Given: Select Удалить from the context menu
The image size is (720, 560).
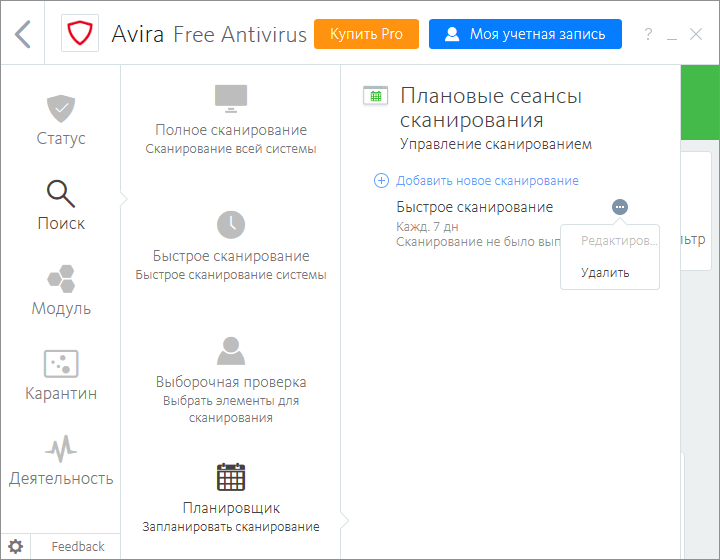Looking at the screenshot, I should pyautogui.click(x=605, y=272).
